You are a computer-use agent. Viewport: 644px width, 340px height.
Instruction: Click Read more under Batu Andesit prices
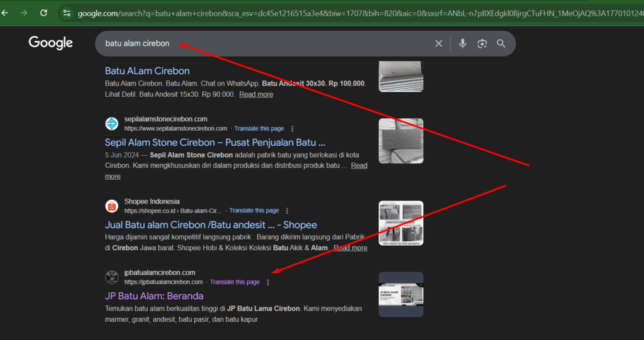[x=256, y=94]
